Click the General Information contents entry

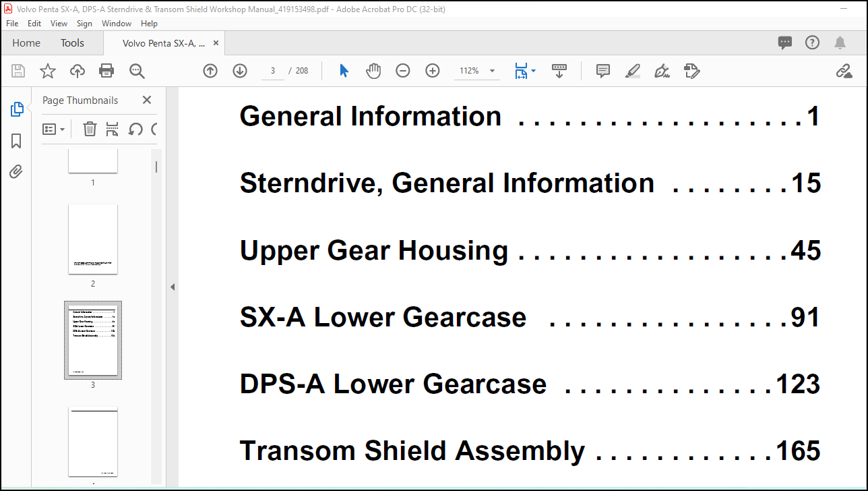530,116
